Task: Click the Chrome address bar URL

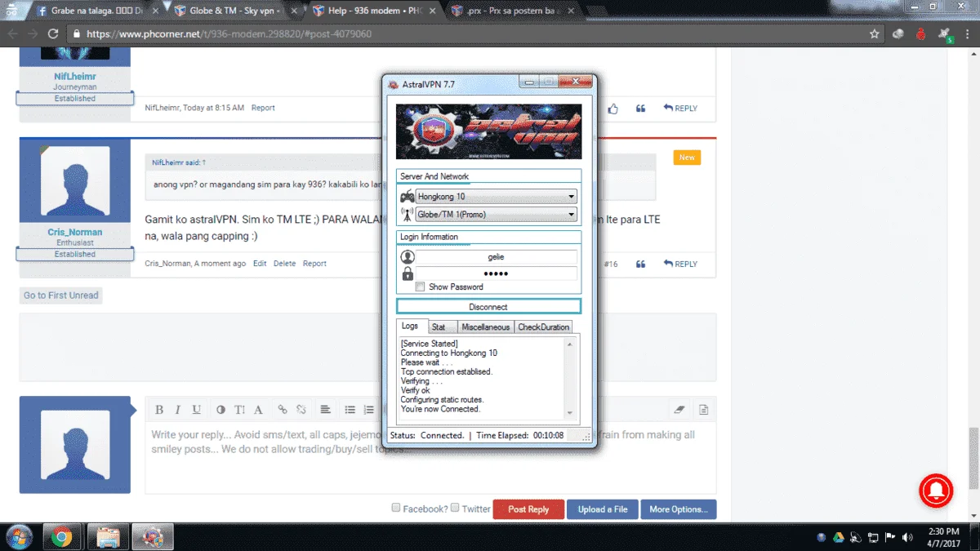Action: coord(229,34)
